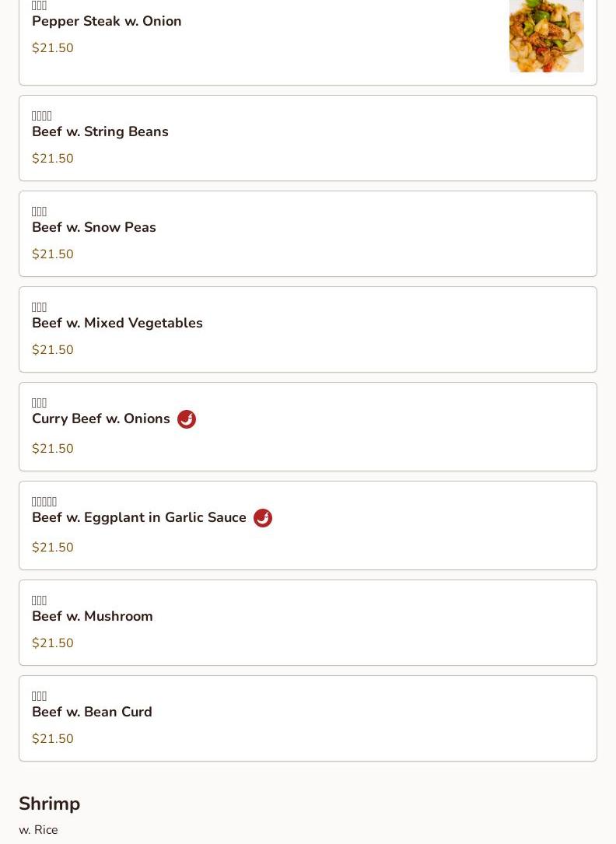The width and height of the screenshot is (616, 844).
Task: Click Chinese characters above Beef w. Mixed Vegetables
Action: pos(40,307)
